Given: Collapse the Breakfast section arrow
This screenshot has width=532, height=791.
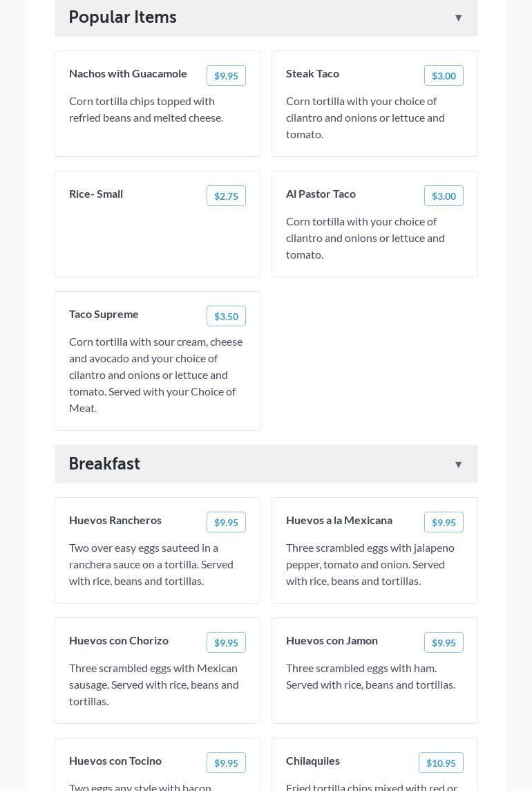Looking at the screenshot, I should [458, 465].
